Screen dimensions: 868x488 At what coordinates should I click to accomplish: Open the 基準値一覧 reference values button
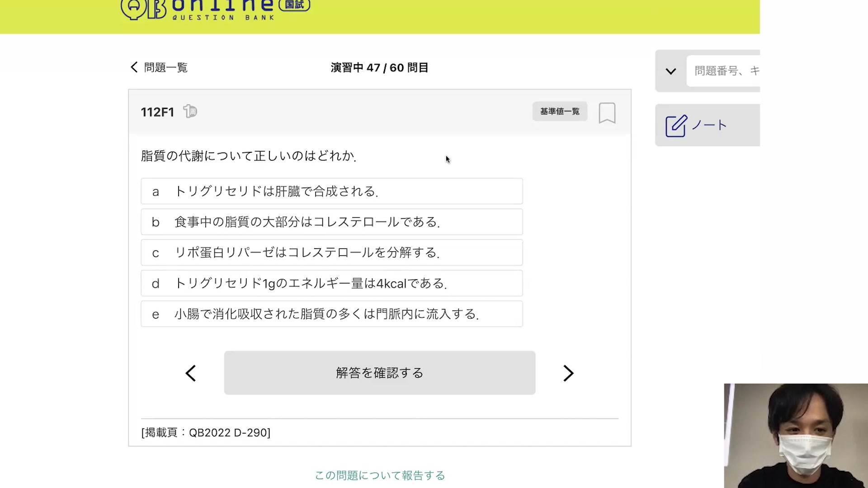point(560,111)
